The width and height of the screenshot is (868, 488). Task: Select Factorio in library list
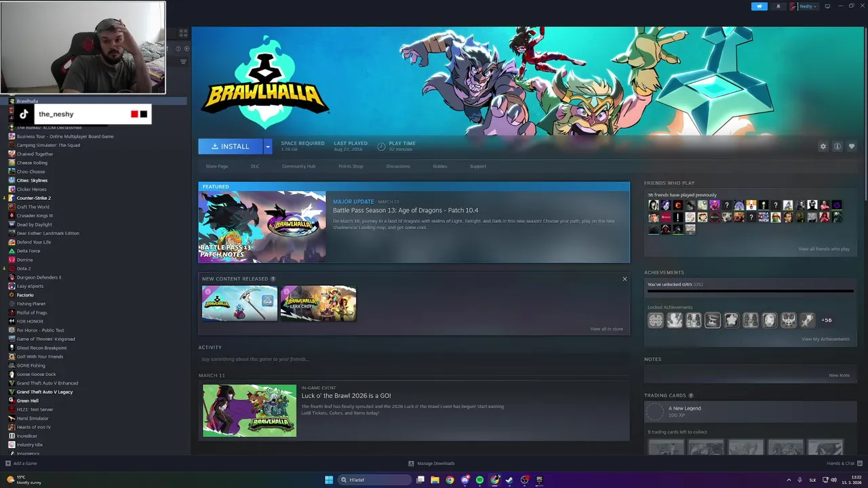[25, 295]
